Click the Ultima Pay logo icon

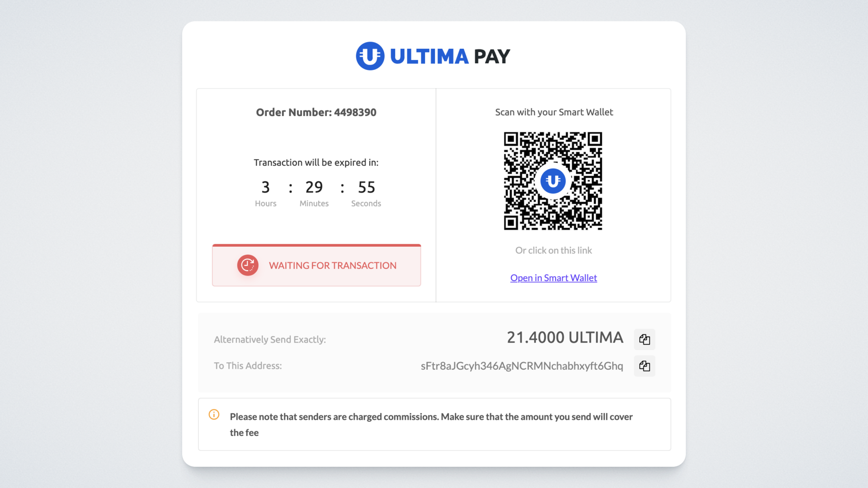(370, 56)
